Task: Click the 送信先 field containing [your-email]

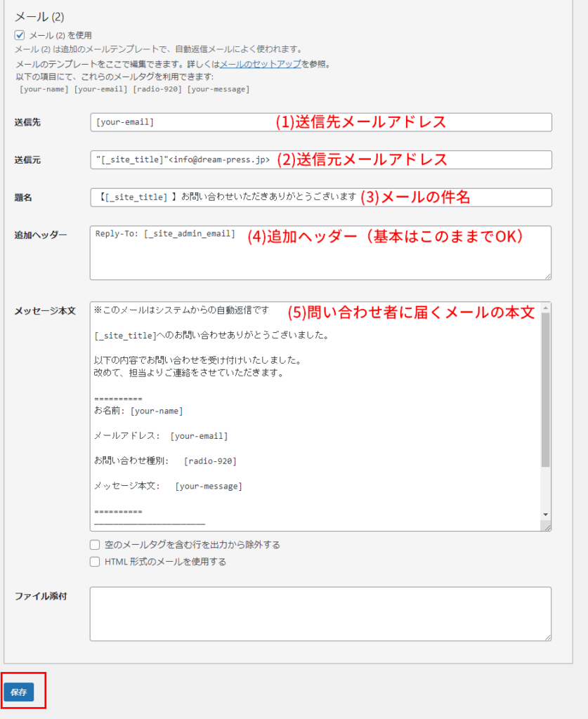Action: 183,122
